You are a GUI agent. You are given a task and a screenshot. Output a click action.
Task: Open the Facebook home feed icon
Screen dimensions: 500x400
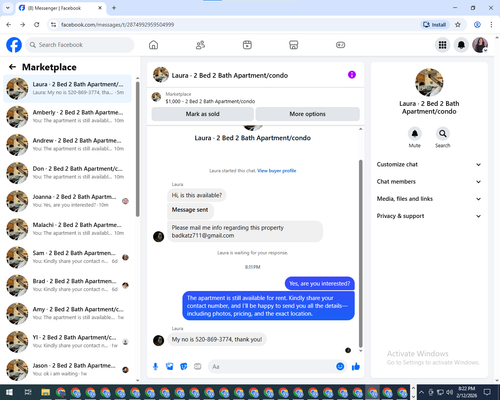153,45
